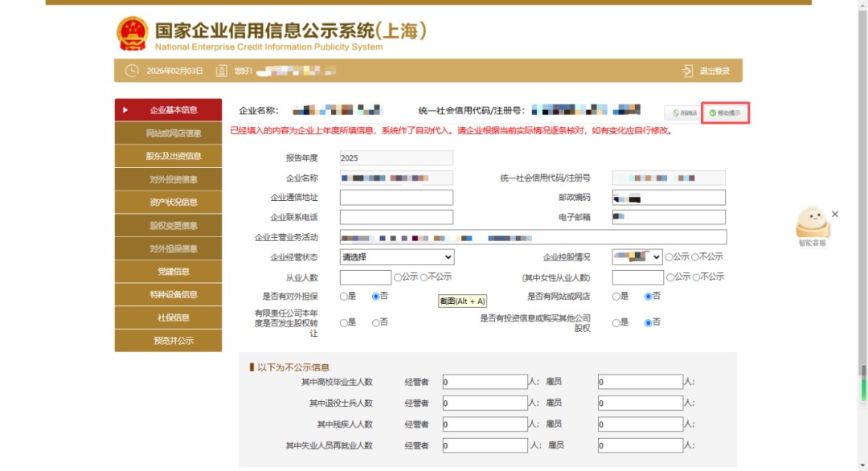Open the 网站或网店信息 sidebar tab
868x471 pixels.
pos(168,133)
